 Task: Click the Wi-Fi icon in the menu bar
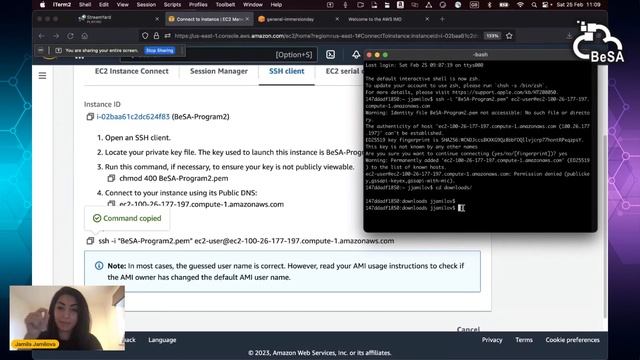point(520,4)
